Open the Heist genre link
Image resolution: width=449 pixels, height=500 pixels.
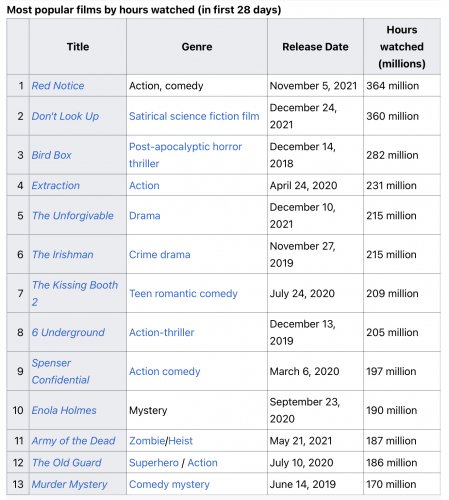(180, 441)
